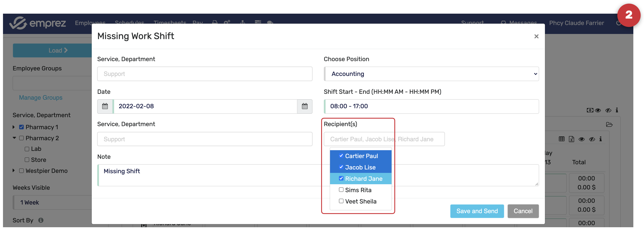Click the table grid view icon
Screen dimensions: 644x230
point(561,139)
